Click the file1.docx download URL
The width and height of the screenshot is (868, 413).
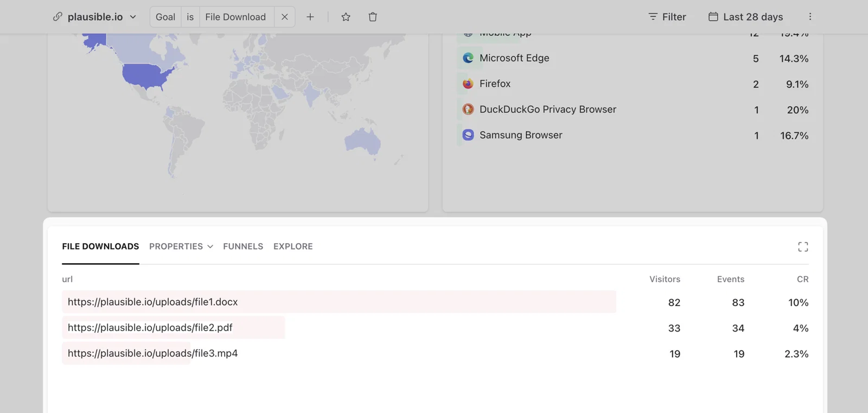click(152, 302)
